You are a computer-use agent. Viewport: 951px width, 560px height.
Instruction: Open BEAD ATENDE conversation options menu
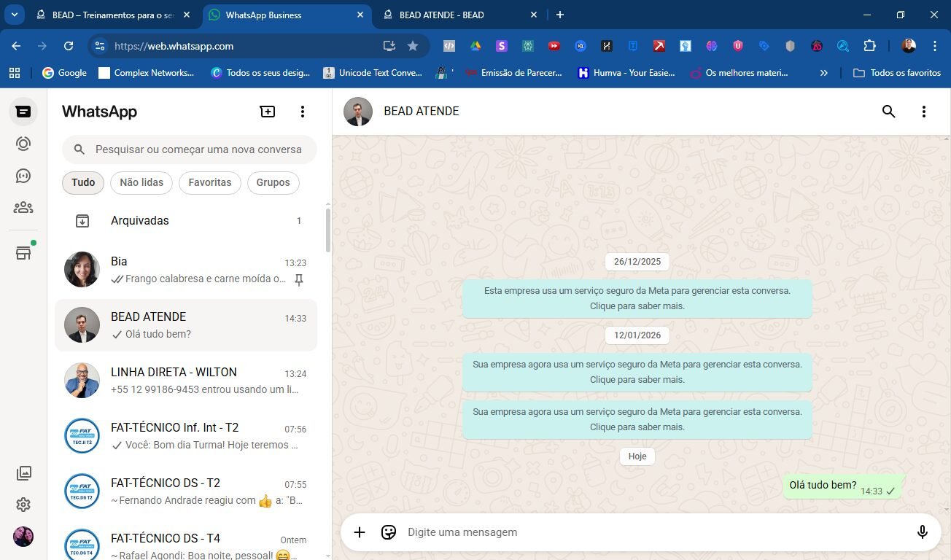[x=923, y=112]
